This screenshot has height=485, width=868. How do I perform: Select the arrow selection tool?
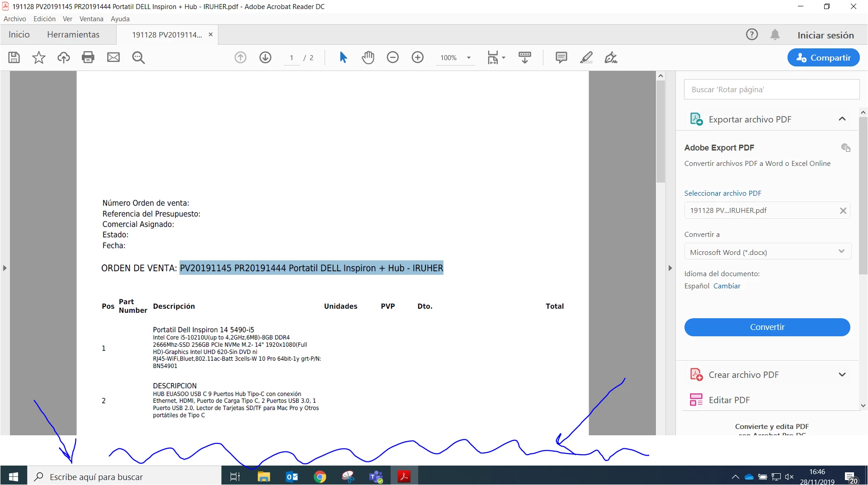(x=343, y=57)
